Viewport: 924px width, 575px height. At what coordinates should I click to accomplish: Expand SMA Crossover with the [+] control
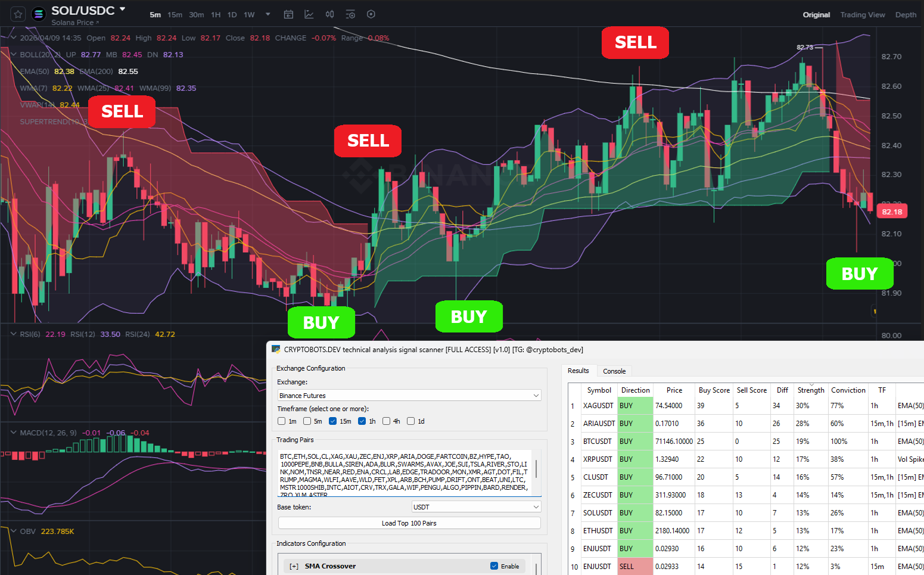[x=294, y=566]
